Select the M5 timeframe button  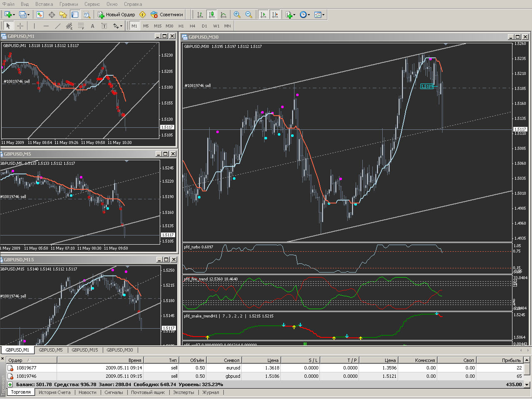point(146,26)
